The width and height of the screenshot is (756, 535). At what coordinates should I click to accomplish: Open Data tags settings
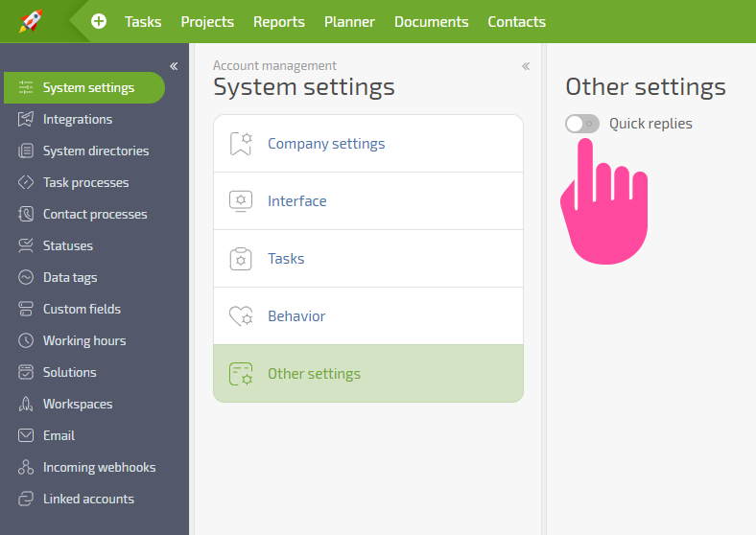pyautogui.click(x=70, y=278)
